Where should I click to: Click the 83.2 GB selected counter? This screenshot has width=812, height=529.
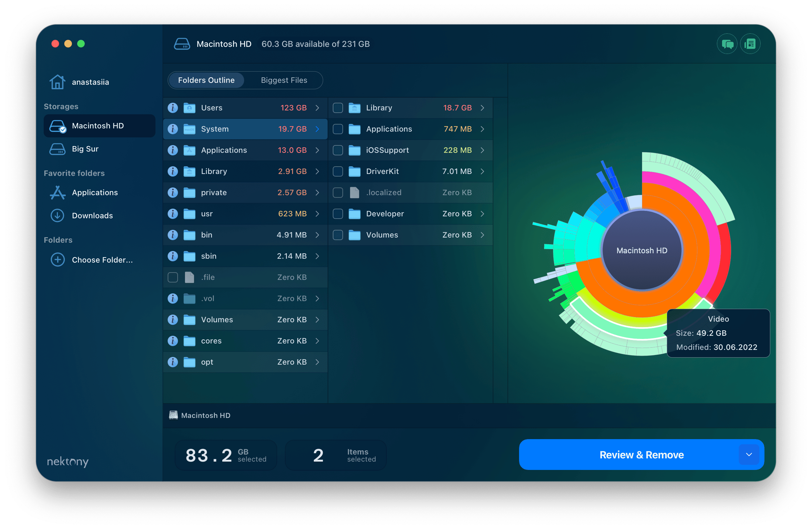(x=226, y=455)
